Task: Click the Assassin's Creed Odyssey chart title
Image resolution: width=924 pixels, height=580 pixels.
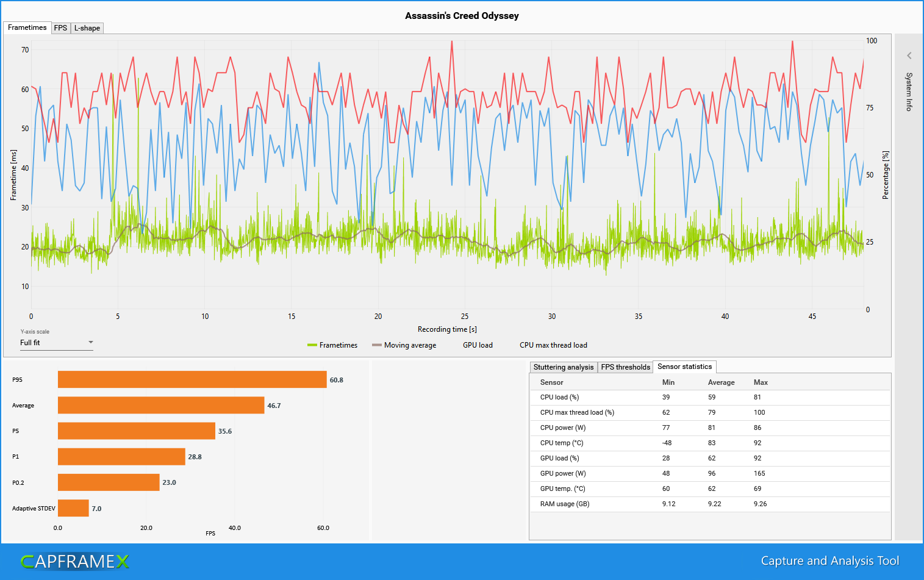Action: point(462,16)
